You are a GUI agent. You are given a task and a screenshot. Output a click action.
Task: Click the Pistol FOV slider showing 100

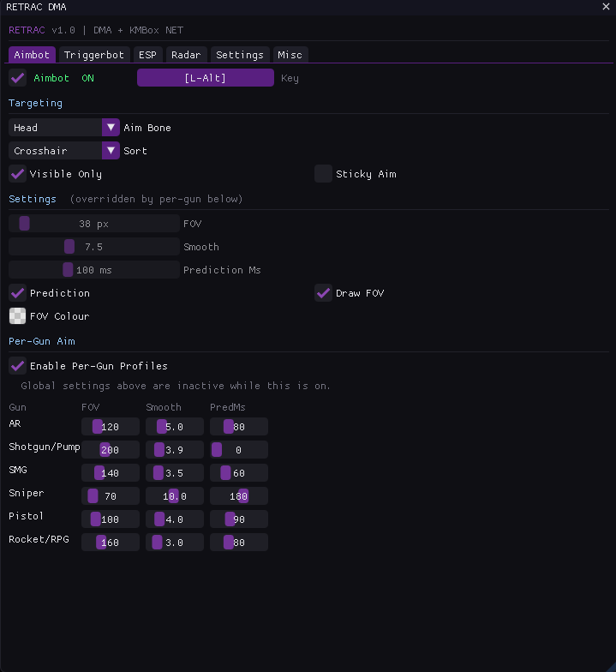pos(111,519)
